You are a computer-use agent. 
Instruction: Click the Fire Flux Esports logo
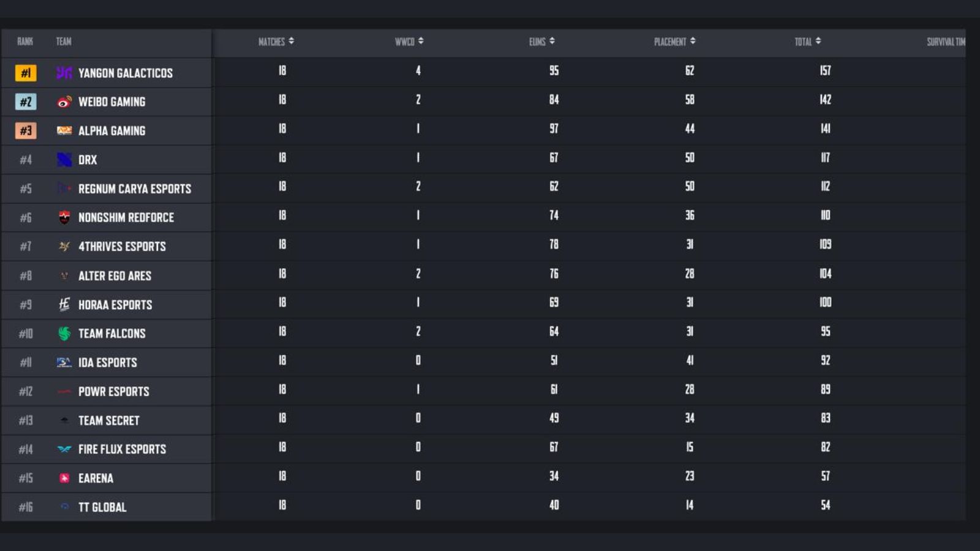click(x=64, y=449)
